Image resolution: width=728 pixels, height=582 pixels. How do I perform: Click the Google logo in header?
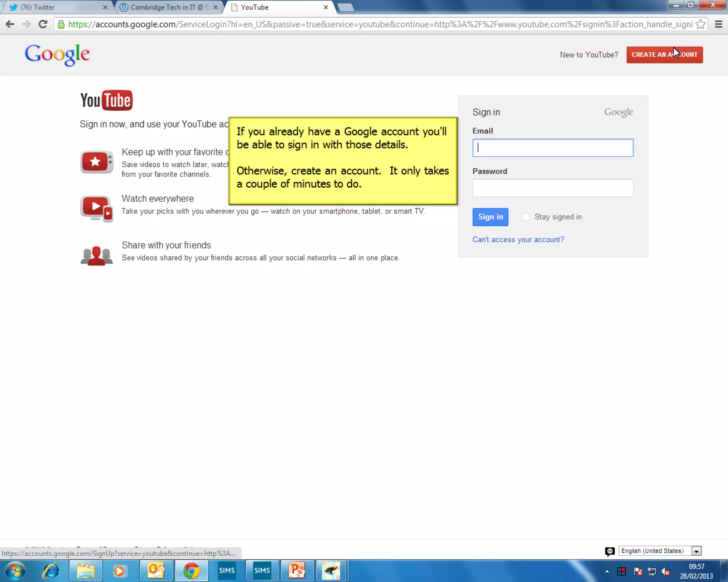[x=57, y=54]
